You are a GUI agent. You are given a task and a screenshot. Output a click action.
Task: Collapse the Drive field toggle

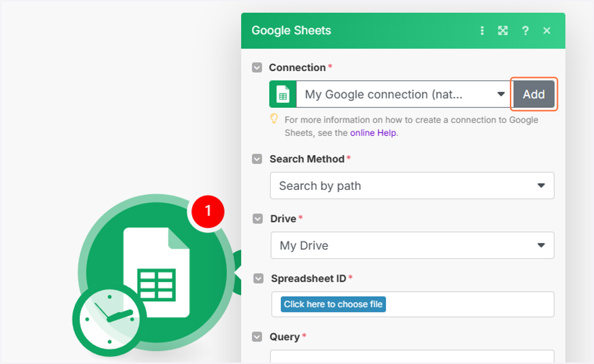[257, 219]
